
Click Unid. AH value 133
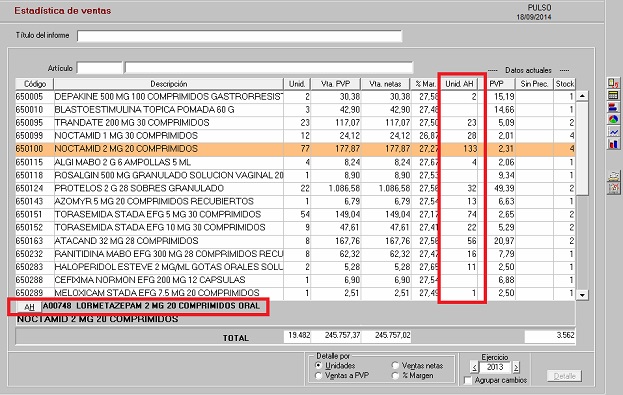470,149
